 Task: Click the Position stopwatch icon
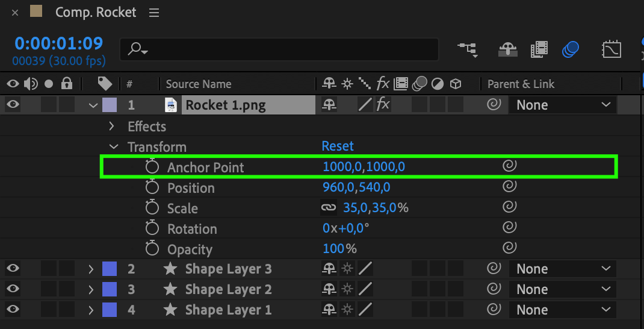(x=152, y=187)
